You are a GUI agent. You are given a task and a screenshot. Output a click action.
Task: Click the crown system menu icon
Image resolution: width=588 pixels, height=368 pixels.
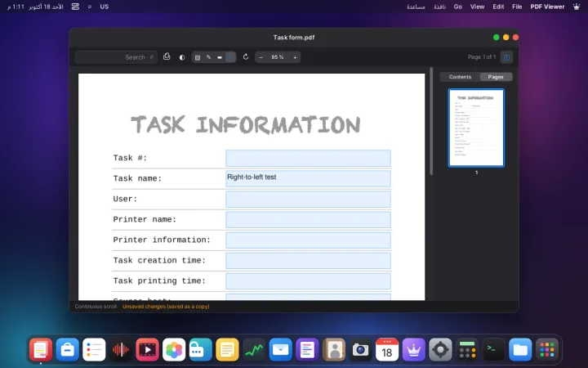(577, 7)
